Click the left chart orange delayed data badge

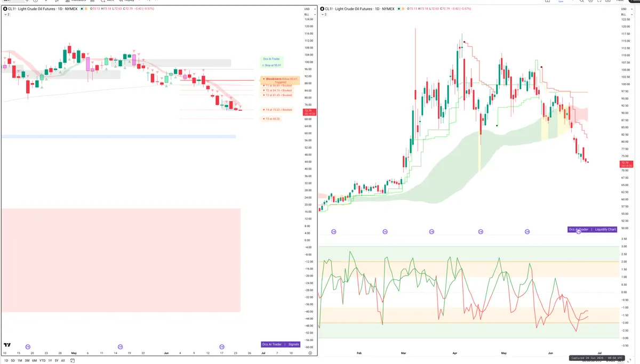(x=86, y=9)
